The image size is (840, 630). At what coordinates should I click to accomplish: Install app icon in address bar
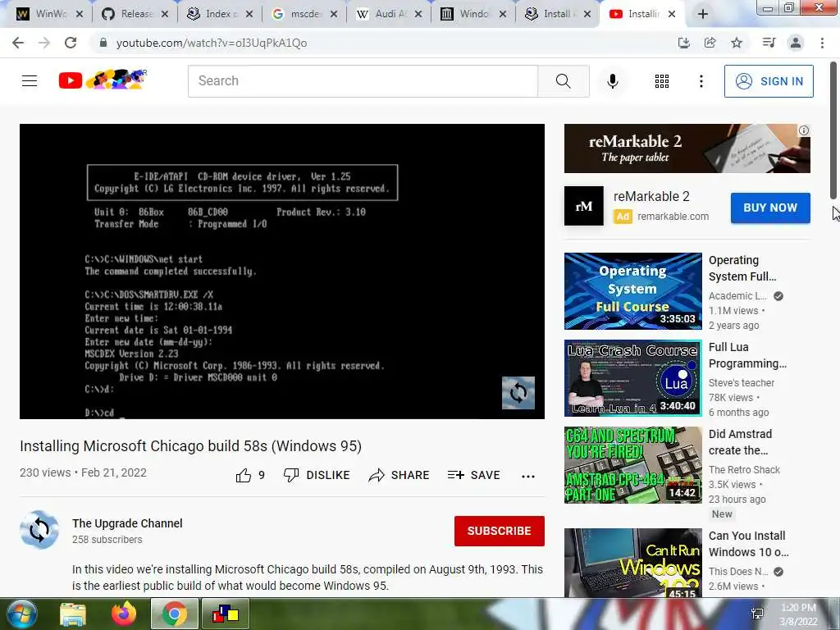pos(683,43)
